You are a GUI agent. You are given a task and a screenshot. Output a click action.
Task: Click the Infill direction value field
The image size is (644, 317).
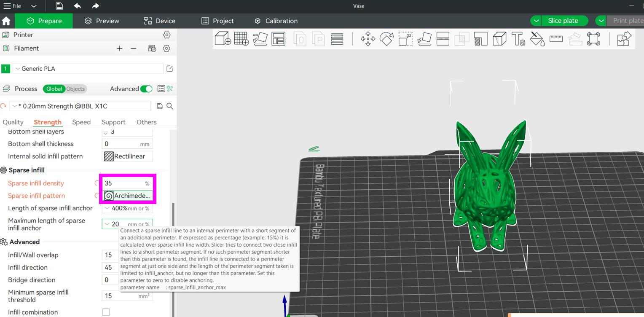[110, 267]
